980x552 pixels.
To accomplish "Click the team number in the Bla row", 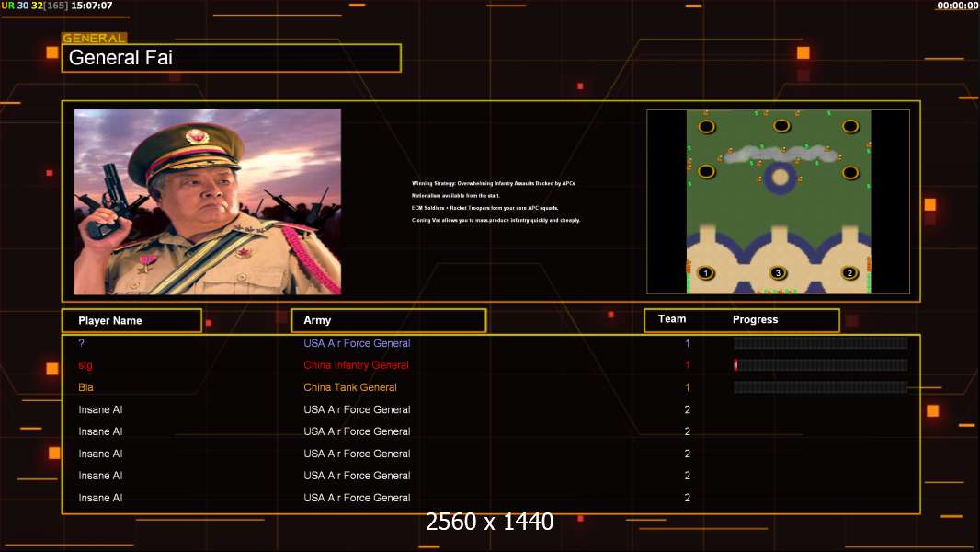I will (688, 387).
